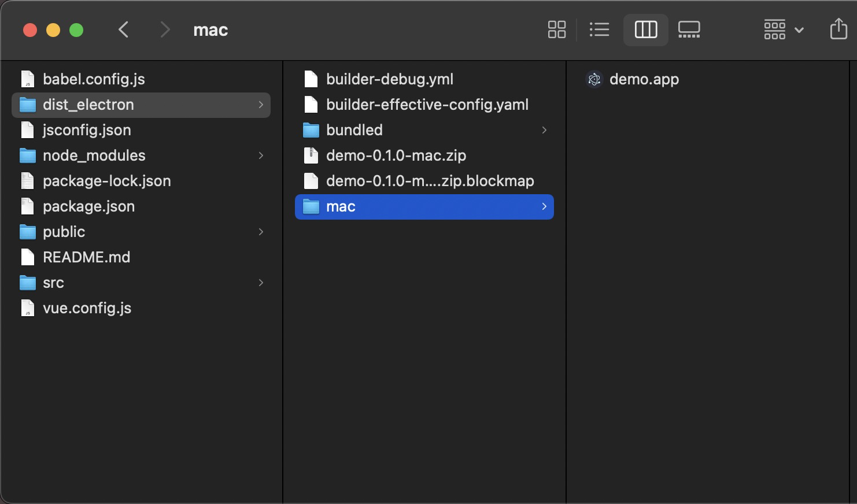This screenshot has height=504, width=857.
Task: Click the forward navigation arrow
Action: click(165, 29)
